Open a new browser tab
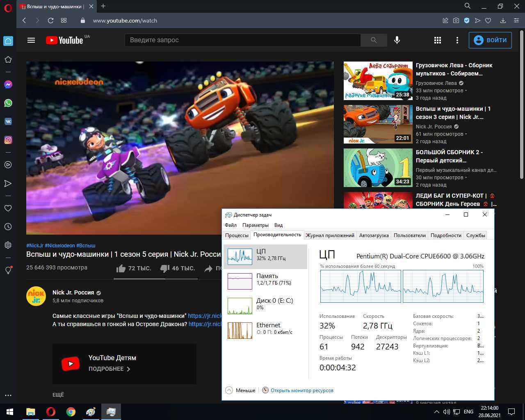This screenshot has height=420, width=525. click(103, 6)
